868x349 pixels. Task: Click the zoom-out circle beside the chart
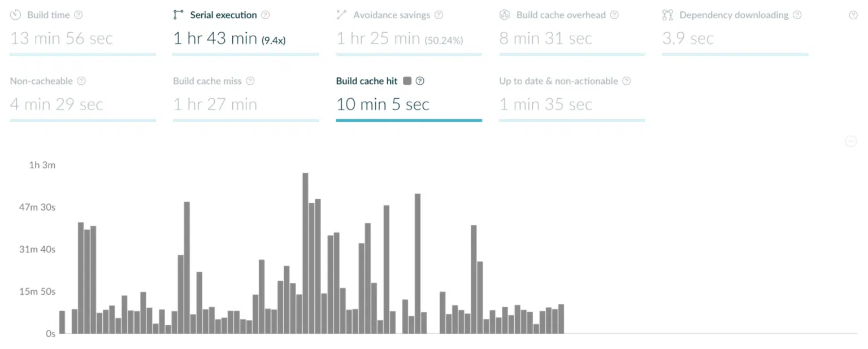coord(851,141)
